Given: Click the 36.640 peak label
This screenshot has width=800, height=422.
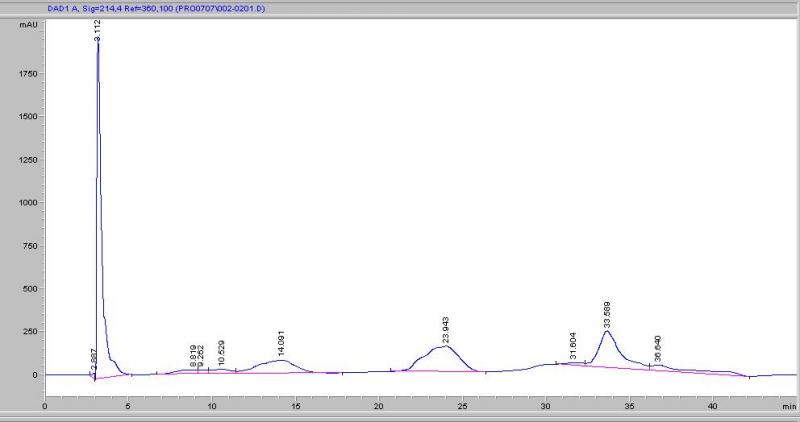Looking at the screenshot, I should coord(658,349).
